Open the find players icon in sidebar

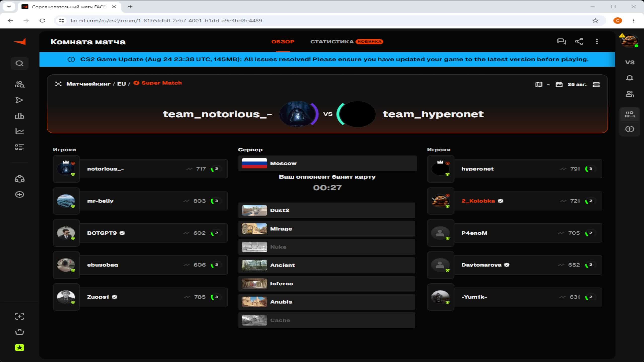[x=20, y=84]
